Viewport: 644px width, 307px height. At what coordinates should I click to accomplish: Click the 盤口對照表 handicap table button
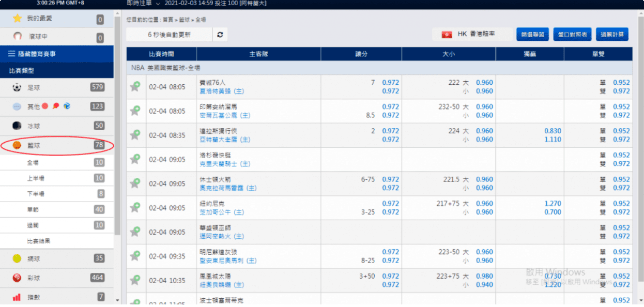(x=573, y=35)
